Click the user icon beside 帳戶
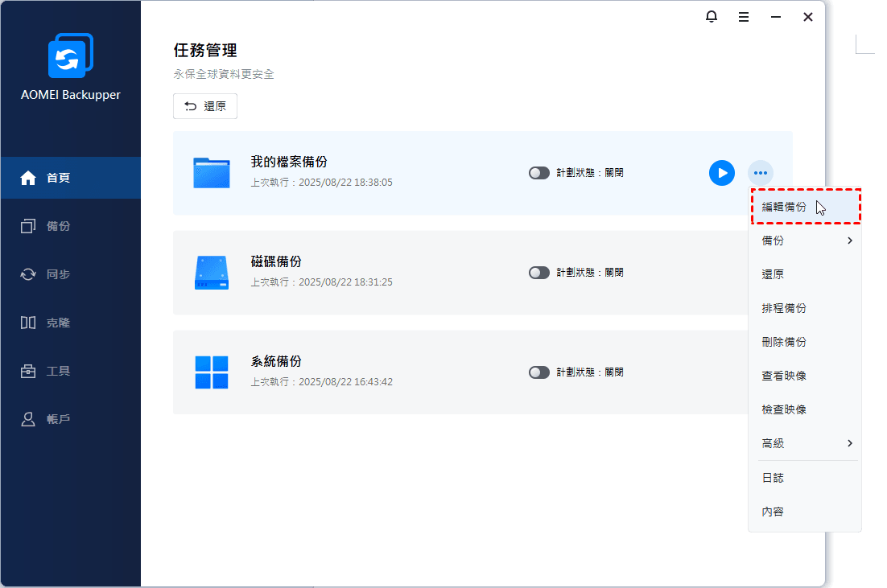The width and height of the screenshot is (887, 588). (28, 419)
